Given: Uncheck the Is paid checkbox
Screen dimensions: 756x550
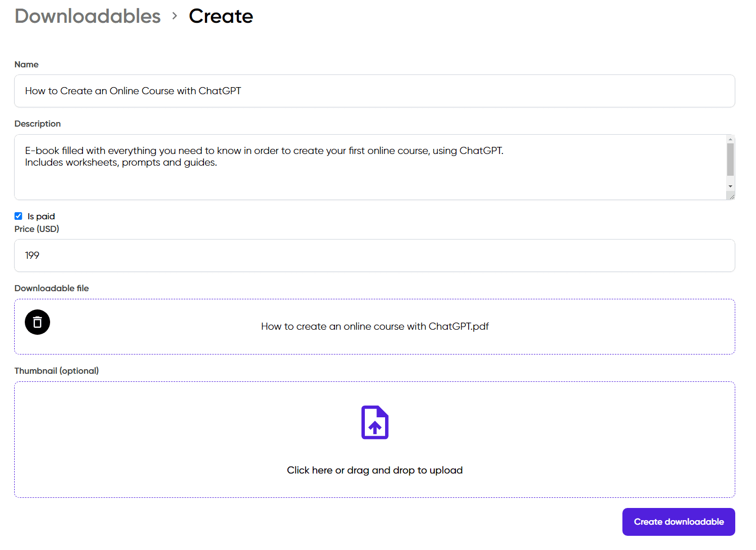Looking at the screenshot, I should click(x=18, y=216).
